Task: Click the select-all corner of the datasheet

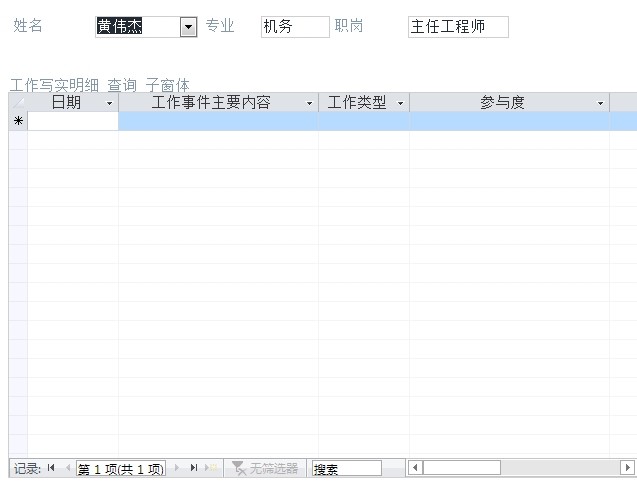Action: click(18, 103)
